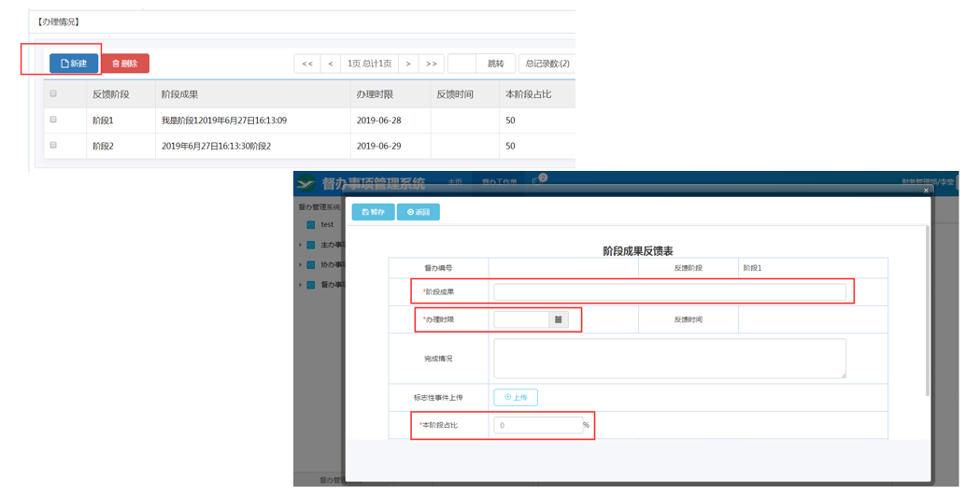Select the test item in sidebar tree
Viewport: 980px width, 495px height.
(326, 225)
